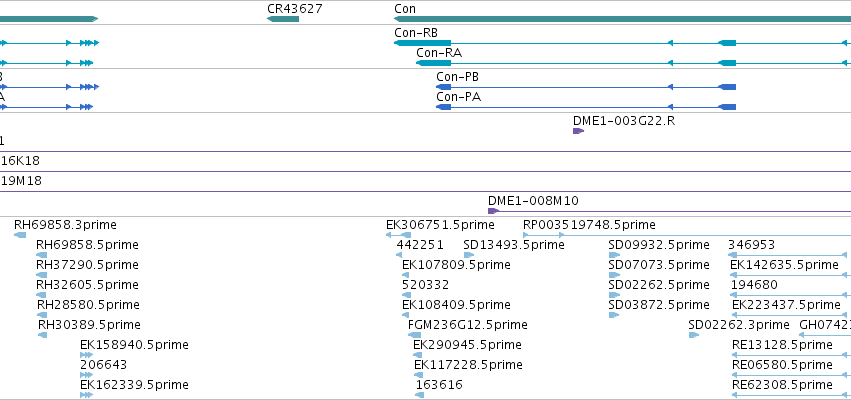Select the SD07073.5prime EST
The height and width of the screenshot is (400, 851).
[614, 275]
